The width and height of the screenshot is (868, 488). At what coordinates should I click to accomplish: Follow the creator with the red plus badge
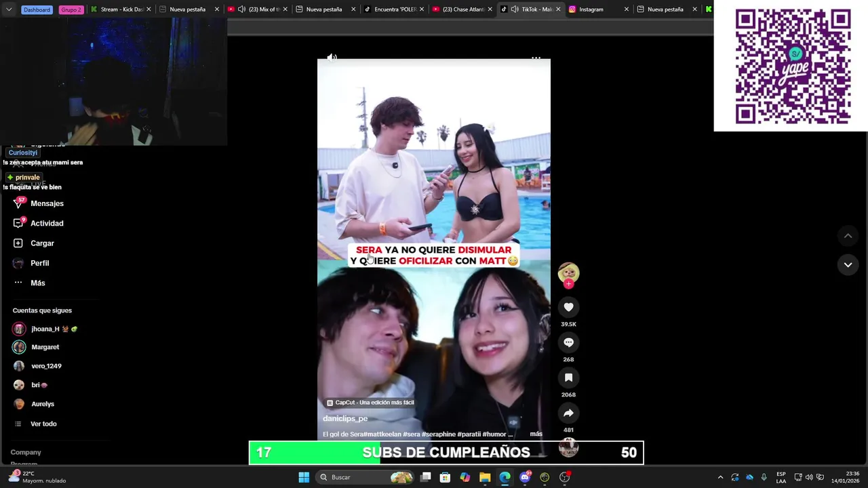coord(568,284)
